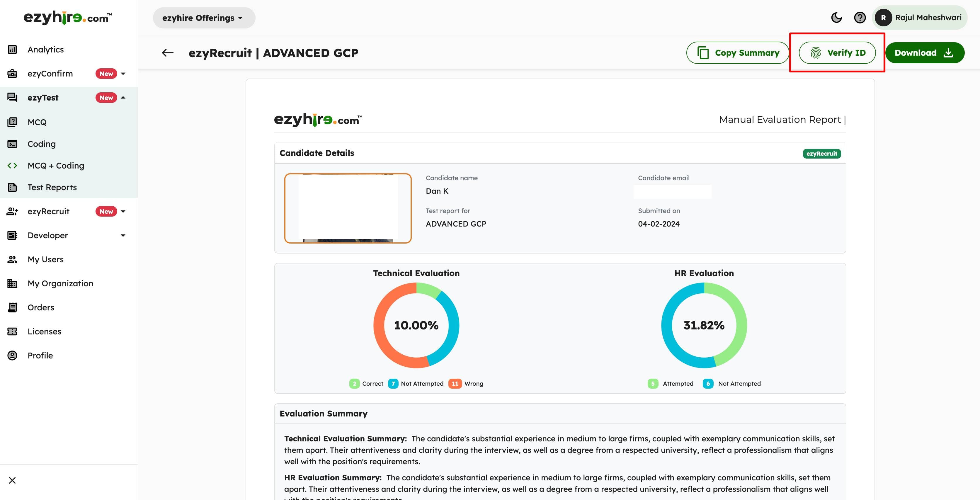Click the blue Not Attempted swatch with 6
Image resolution: width=980 pixels, height=500 pixels.
[708, 384]
